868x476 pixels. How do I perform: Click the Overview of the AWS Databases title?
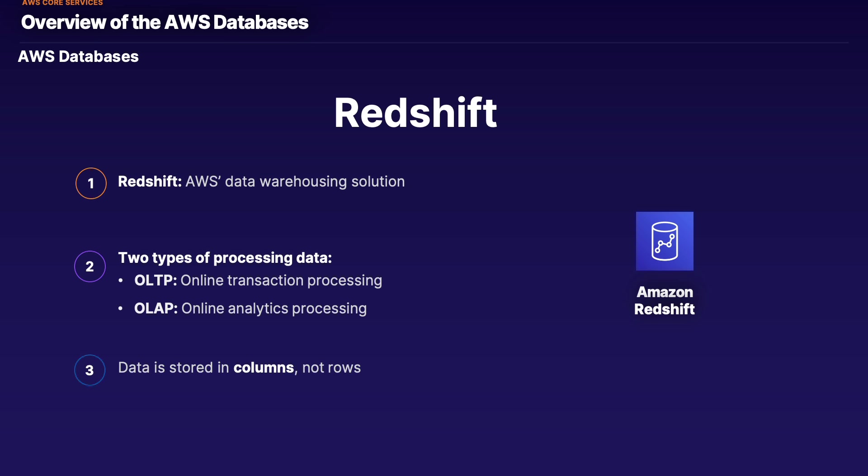165,22
